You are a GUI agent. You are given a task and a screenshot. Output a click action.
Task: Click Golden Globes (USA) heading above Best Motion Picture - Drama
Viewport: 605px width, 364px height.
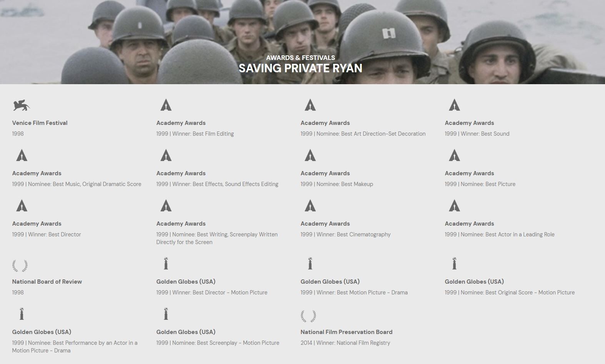point(330,282)
